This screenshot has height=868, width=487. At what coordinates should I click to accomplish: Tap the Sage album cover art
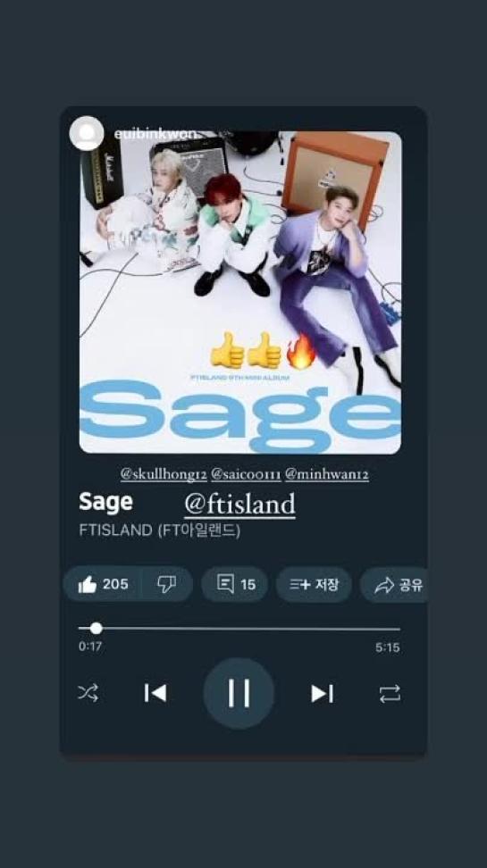(x=239, y=292)
